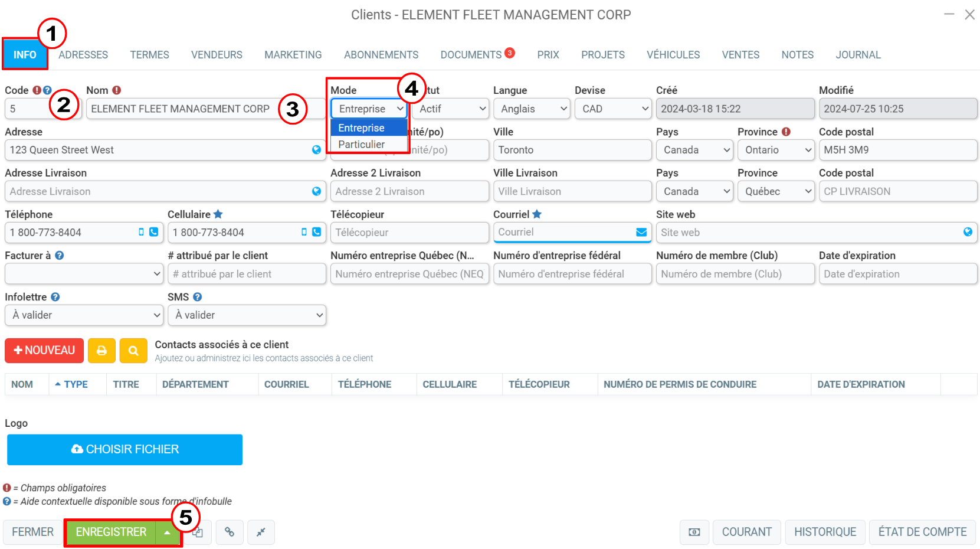Screen dimensions: 980x549
Task: Click the envelope icon in Courriel field
Action: (641, 233)
